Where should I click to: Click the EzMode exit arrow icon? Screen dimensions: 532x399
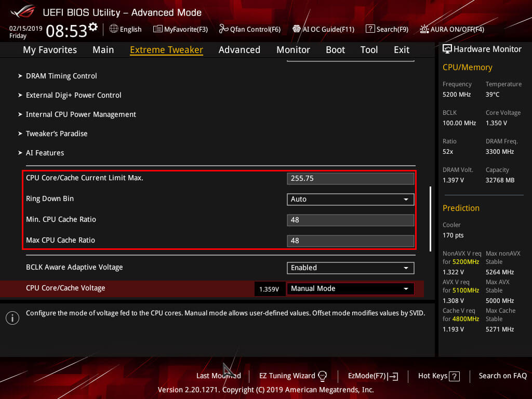click(x=393, y=376)
